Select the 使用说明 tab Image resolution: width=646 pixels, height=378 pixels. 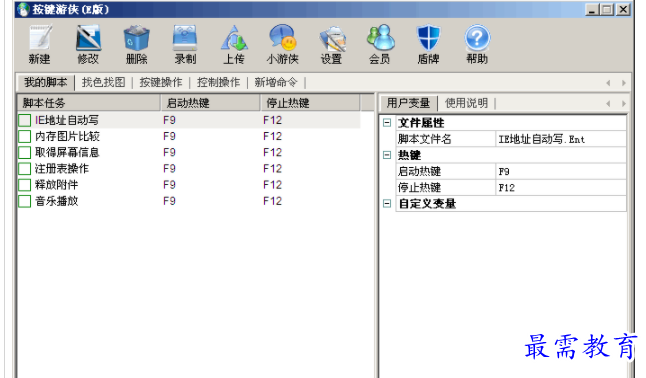coord(466,103)
